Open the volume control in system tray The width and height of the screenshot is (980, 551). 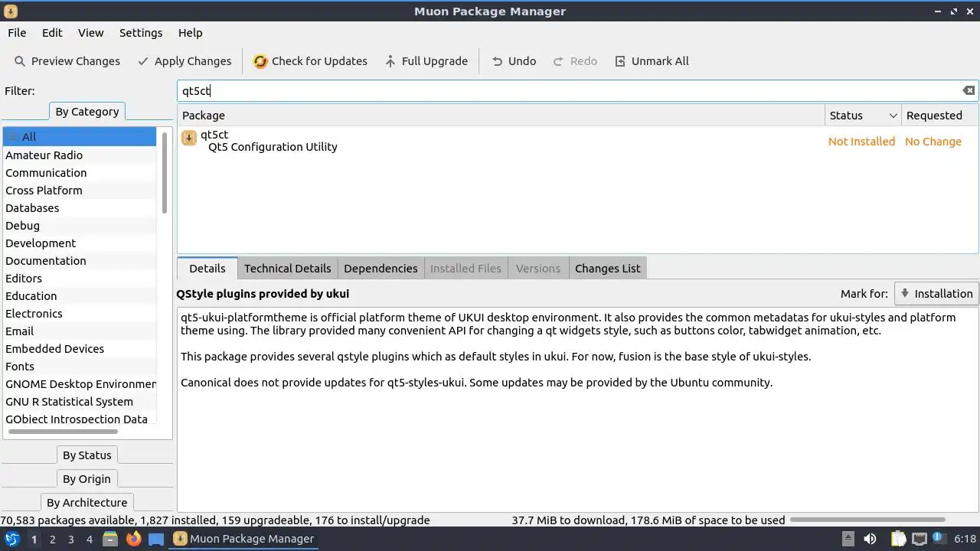coord(870,539)
